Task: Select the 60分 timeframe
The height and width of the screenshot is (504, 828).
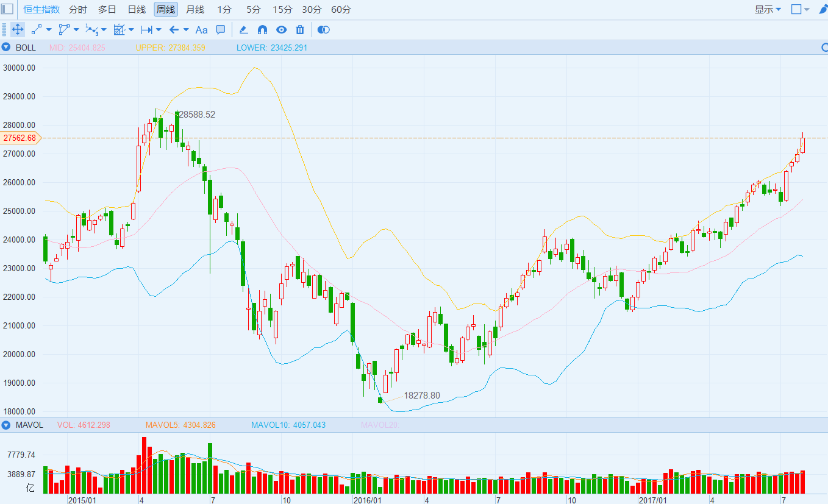Action: (341, 9)
